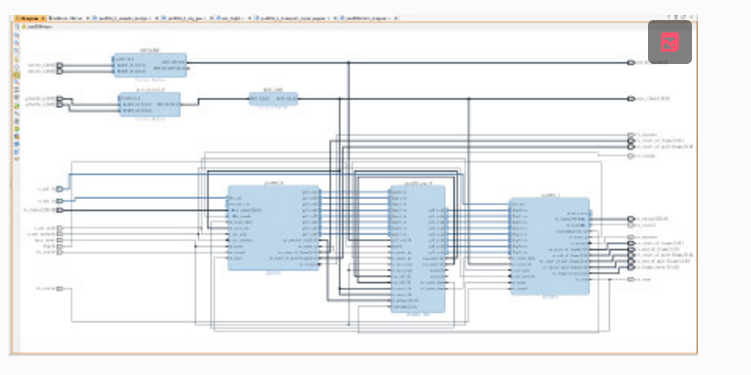Click the tx_tdata input port

click(x=59, y=210)
